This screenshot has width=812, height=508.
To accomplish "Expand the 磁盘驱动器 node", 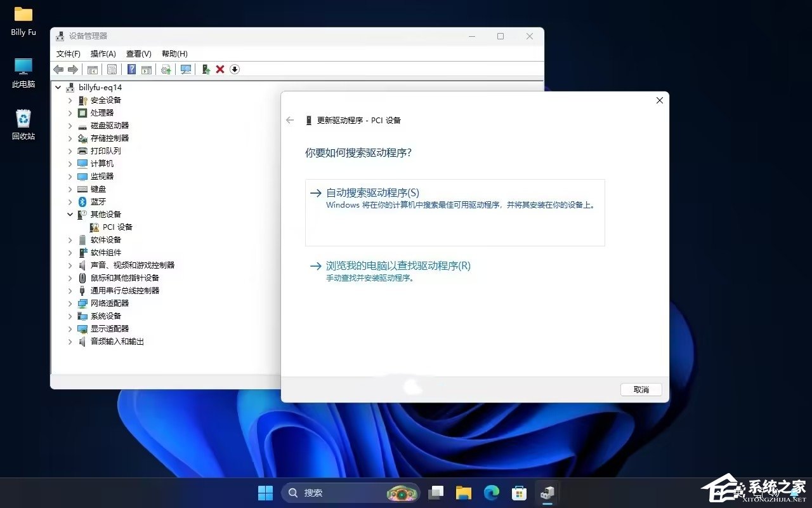I will [70, 125].
